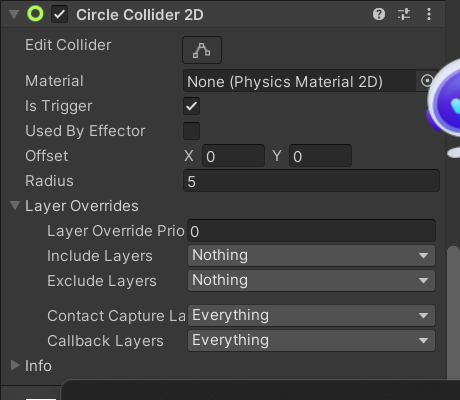Open the Material object picker circle icon
The image size is (460, 400).
point(427,81)
